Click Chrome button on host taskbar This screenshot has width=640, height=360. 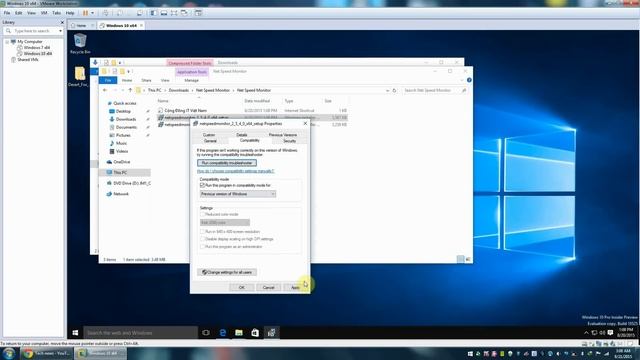[x=47, y=353]
